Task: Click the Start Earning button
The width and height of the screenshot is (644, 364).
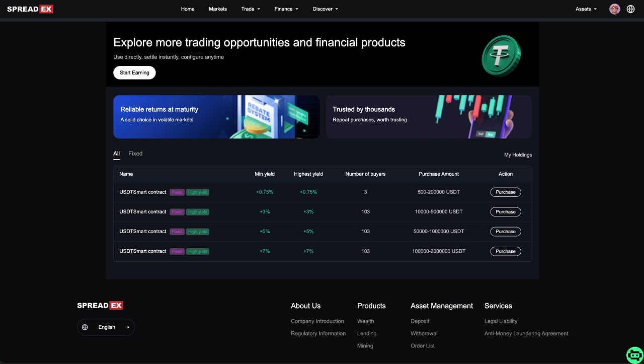Action: [134, 72]
